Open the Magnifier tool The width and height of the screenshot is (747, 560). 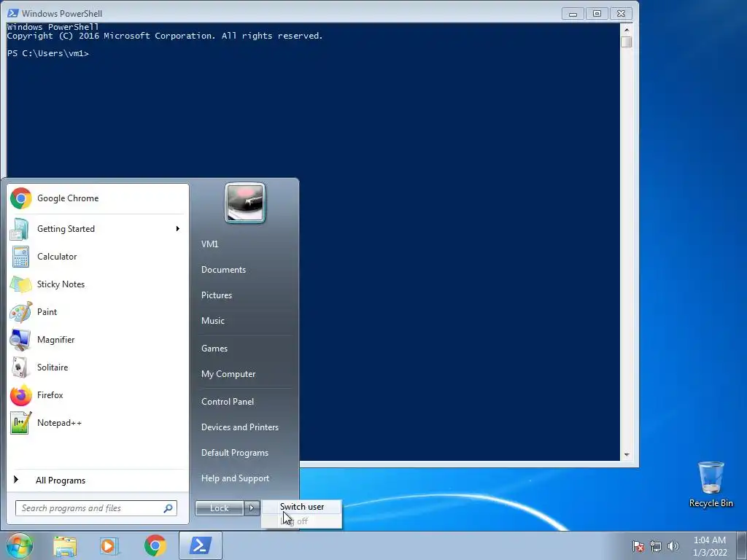(x=97, y=340)
